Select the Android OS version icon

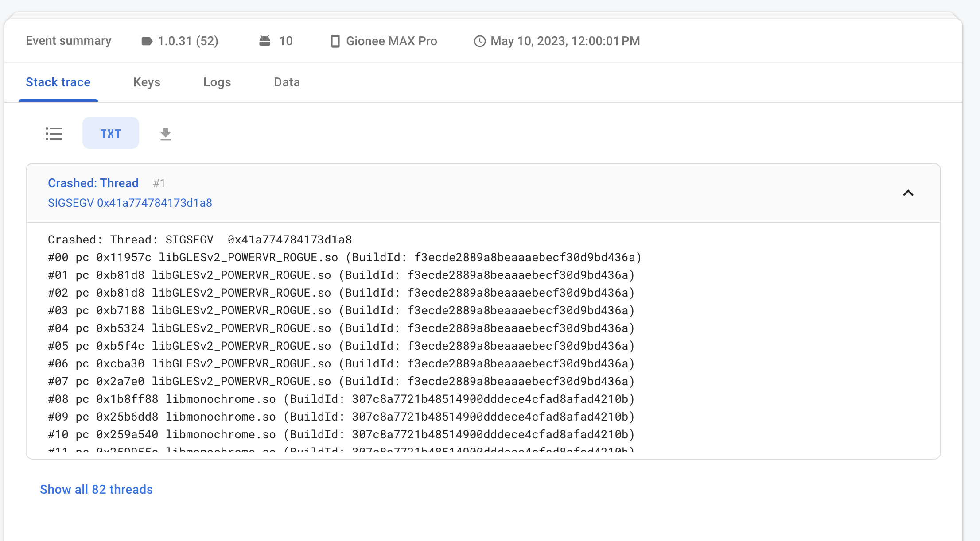264,40
